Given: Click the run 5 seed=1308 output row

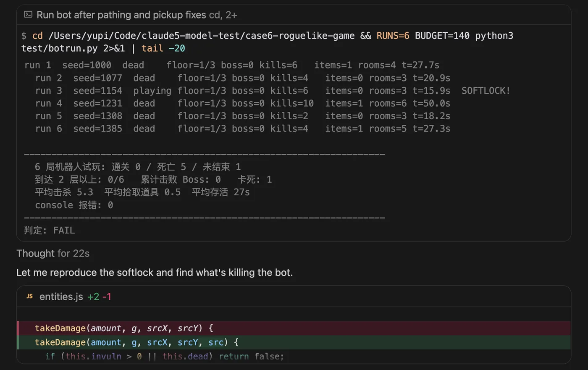Looking at the screenshot, I should click(243, 116).
